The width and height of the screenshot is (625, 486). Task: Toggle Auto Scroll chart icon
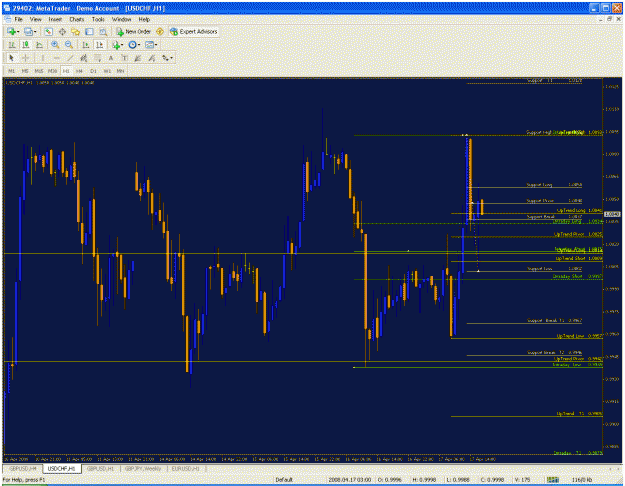85,45
